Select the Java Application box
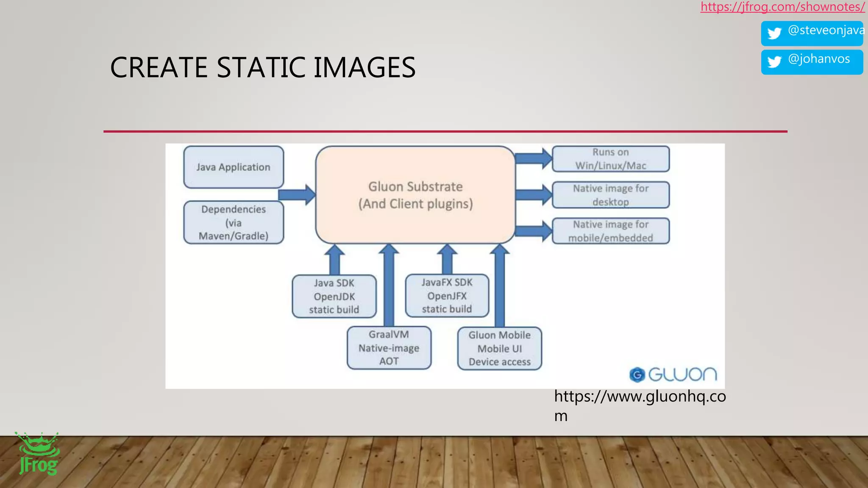 (234, 167)
